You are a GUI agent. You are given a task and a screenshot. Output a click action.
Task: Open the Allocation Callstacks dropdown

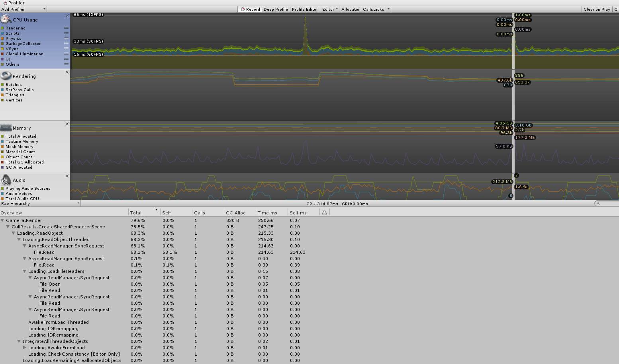(x=364, y=9)
